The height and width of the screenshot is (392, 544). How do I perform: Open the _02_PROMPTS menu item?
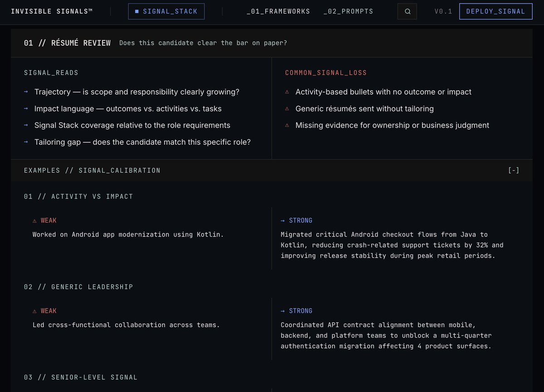[349, 11]
